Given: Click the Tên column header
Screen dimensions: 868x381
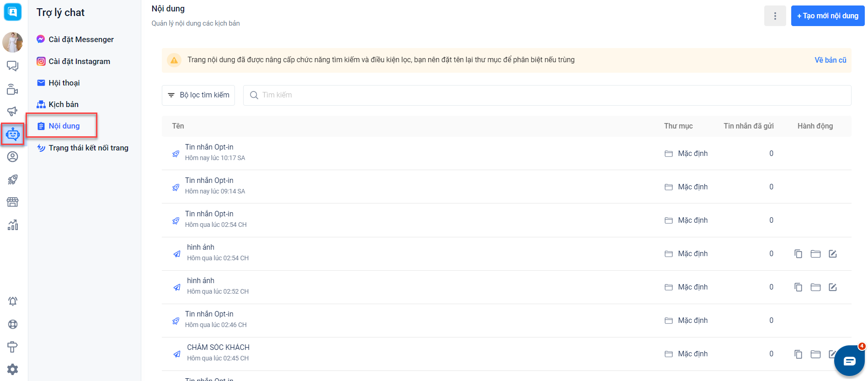Looking at the screenshot, I should 178,126.
